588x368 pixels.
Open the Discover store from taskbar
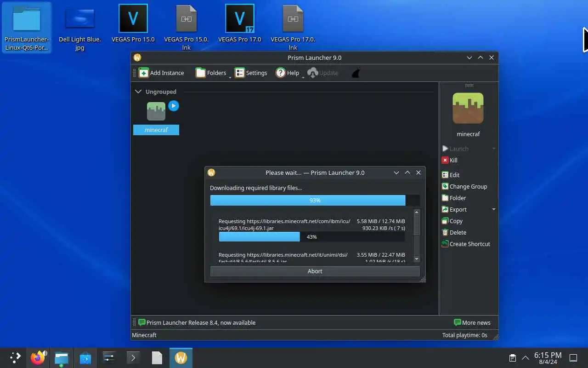[85, 357]
